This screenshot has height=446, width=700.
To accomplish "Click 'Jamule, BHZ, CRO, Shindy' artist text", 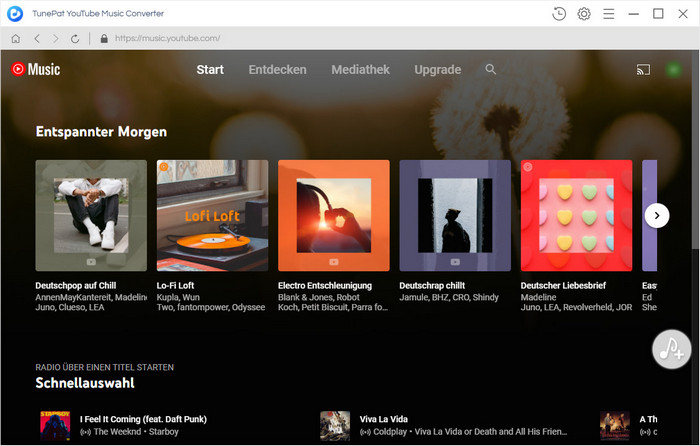I will coord(449,297).
